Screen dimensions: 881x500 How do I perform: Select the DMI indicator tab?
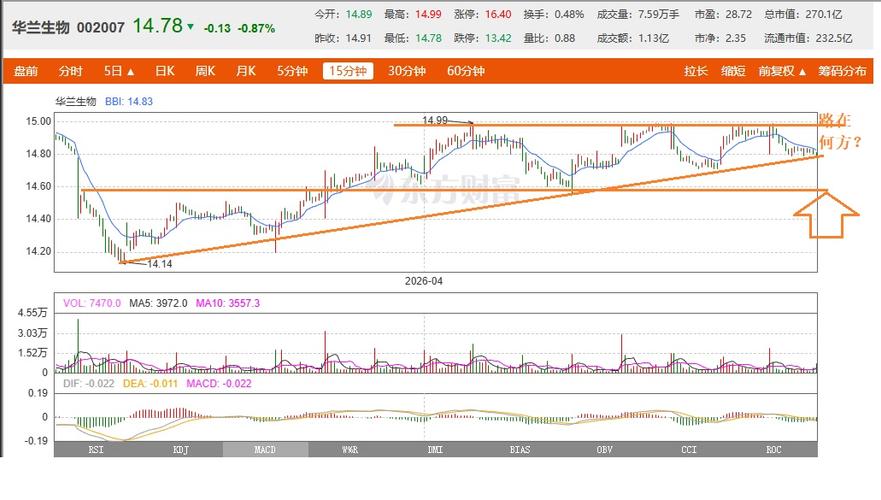pyautogui.click(x=435, y=449)
